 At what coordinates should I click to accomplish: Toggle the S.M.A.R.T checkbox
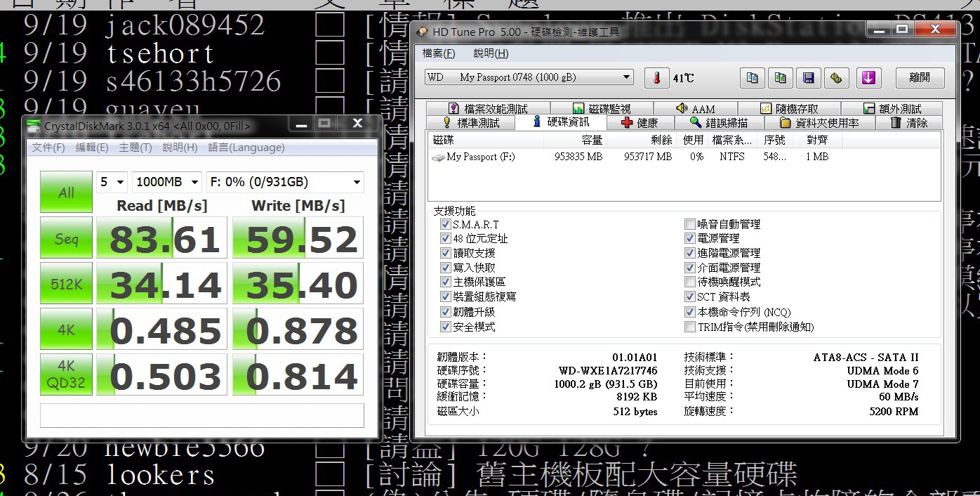(445, 224)
